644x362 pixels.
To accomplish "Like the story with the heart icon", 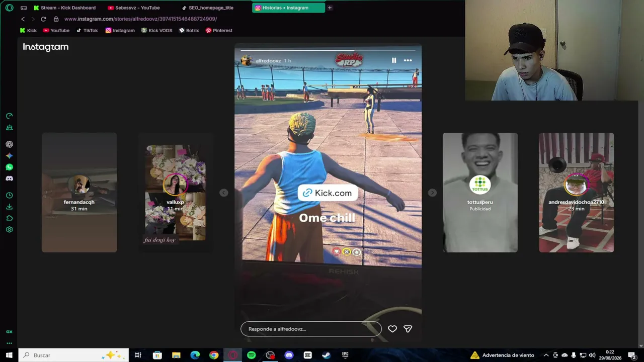I will (392, 329).
